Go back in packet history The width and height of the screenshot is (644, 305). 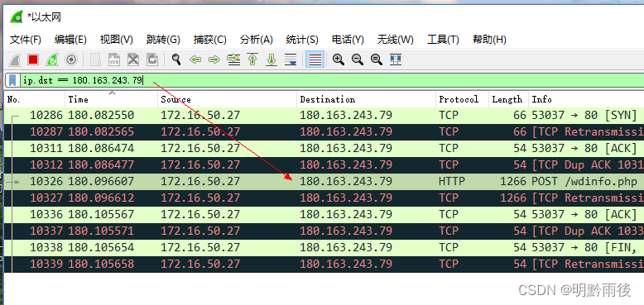coord(195,60)
